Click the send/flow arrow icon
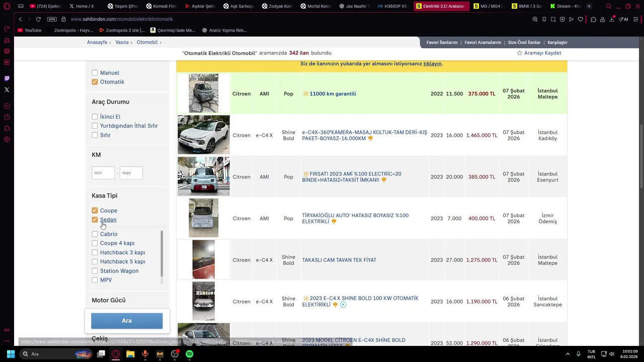644x362 pixels. point(571,19)
